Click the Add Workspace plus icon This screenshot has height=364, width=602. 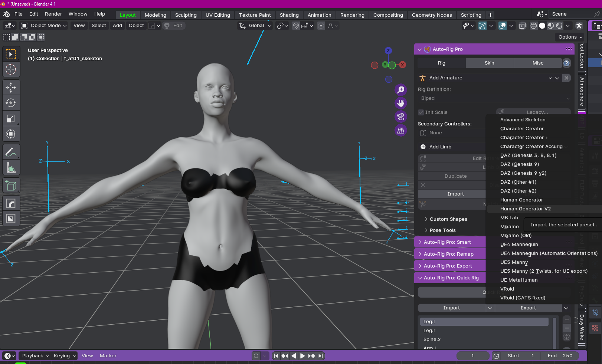pos(490,15)
